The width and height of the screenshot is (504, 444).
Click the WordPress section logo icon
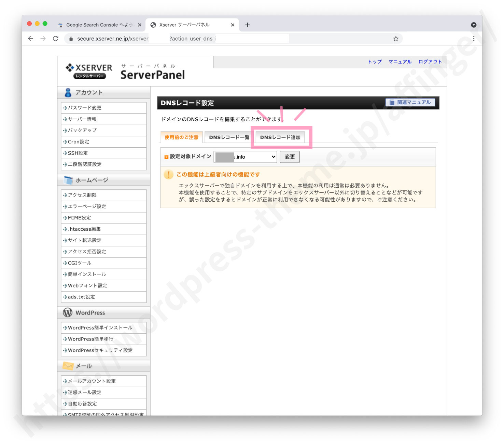pyautogui.click(x=68, y=312)
